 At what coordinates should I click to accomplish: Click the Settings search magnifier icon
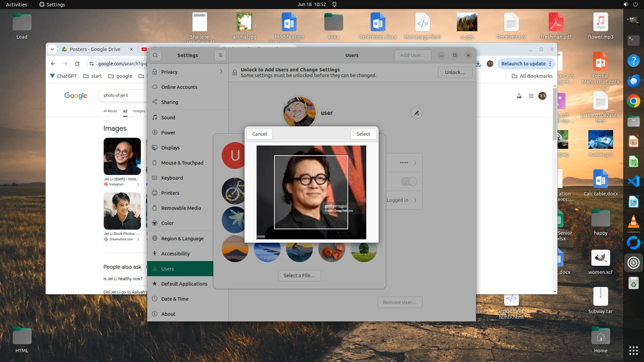(155, 55)
